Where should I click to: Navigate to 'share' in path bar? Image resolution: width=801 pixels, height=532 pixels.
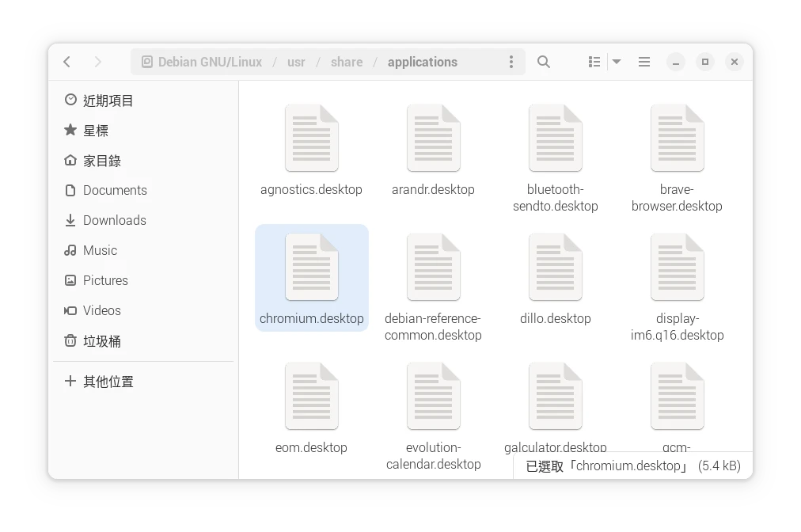347,62
